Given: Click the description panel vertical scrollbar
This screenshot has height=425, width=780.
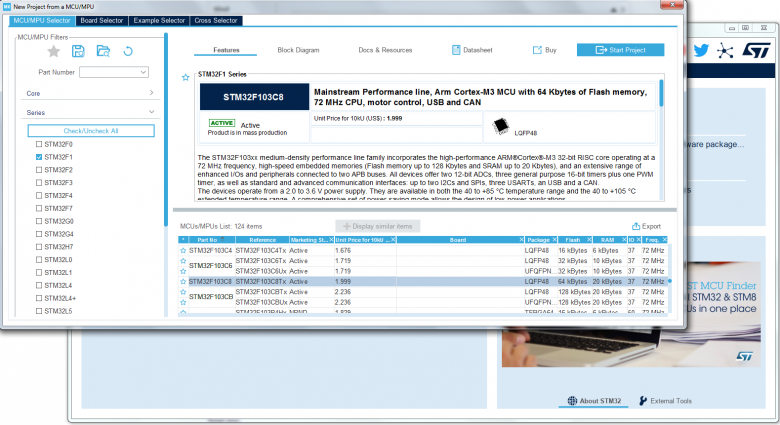Looking at the screenshot, I should coord(661,93).
